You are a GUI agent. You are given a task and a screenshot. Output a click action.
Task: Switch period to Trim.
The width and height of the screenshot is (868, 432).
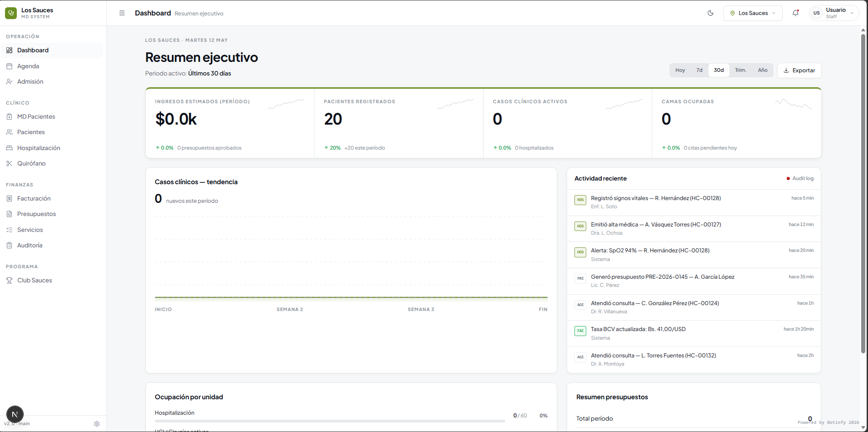pyautogui.click(x=740, y=70)
